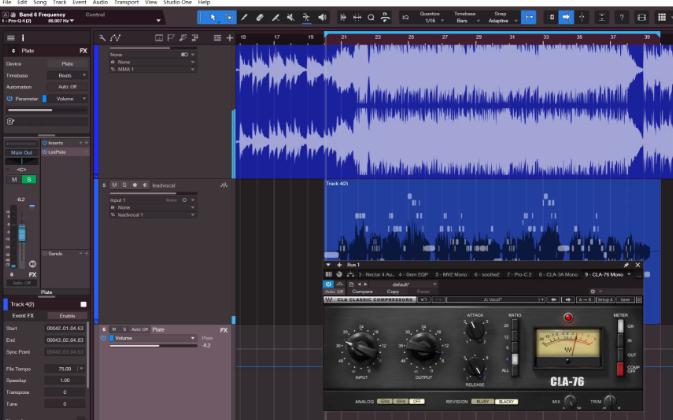Open the leadvocal track editor icon
Screen dimensions: 673x420
click(224, 185)
